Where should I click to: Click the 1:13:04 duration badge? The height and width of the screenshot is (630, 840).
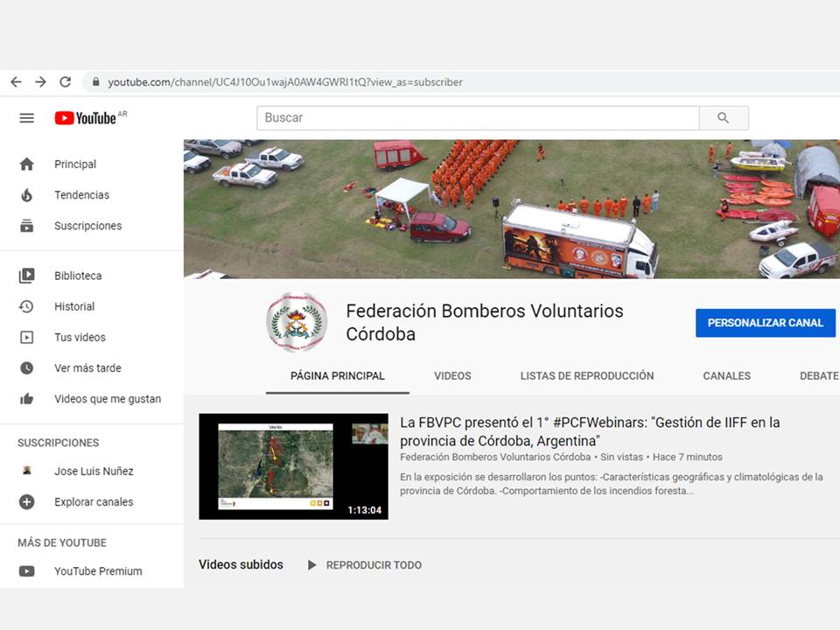click(x=365, y=510)
